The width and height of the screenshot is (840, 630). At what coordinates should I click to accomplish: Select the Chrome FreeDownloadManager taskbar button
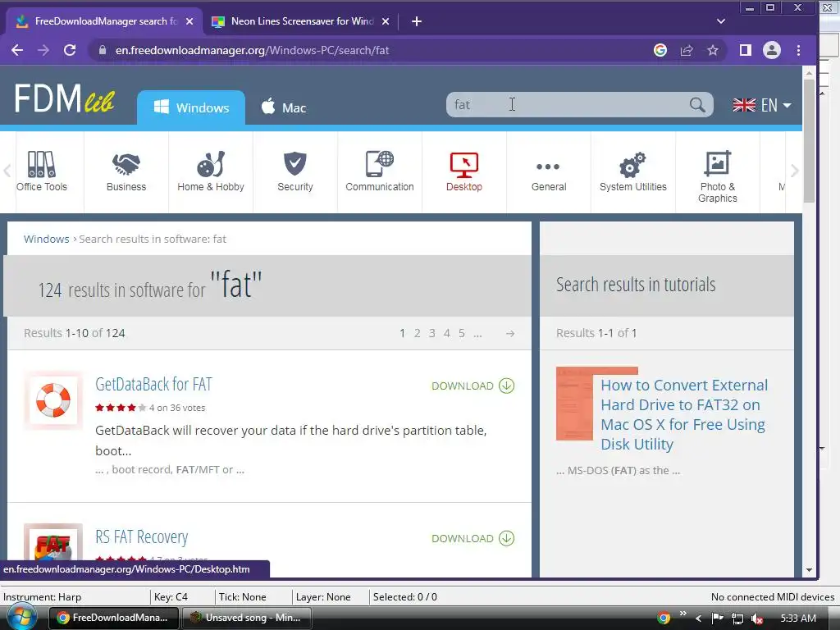(x=114, y=618)
